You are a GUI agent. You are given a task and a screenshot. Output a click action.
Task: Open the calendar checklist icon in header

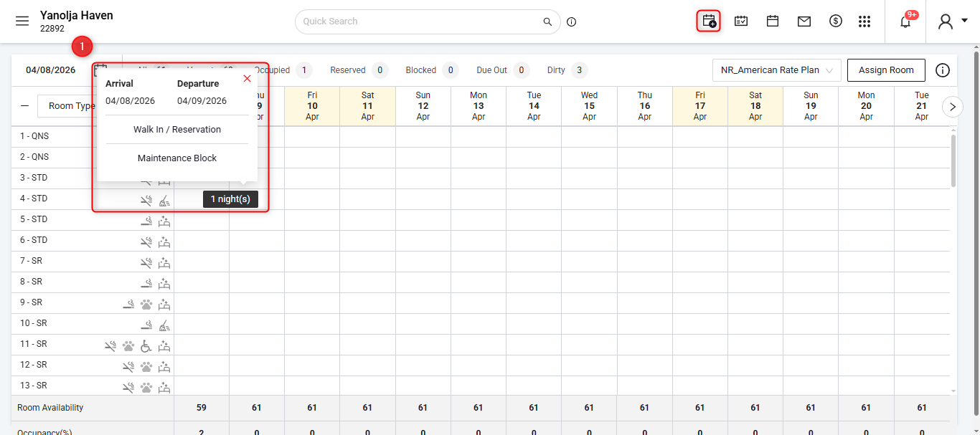(x=741, y=21)
